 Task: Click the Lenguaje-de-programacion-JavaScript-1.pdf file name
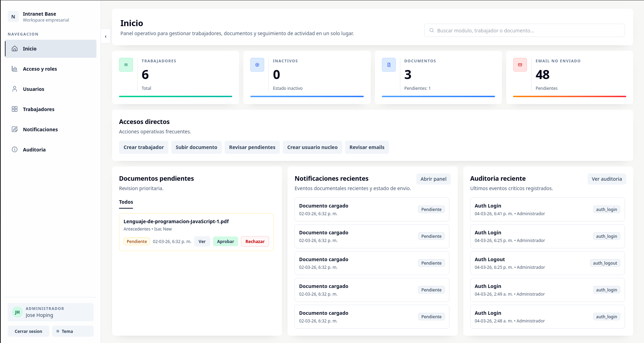coord(176,221)
